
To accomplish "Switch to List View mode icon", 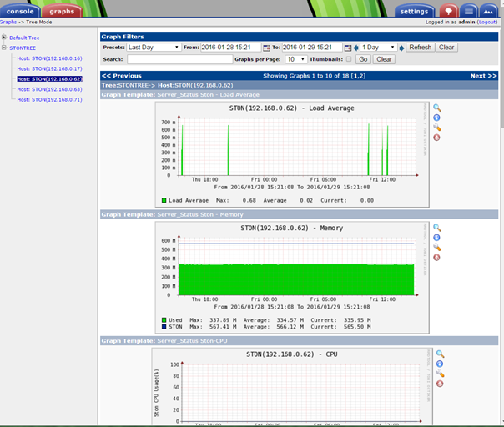I will (469, 11).
